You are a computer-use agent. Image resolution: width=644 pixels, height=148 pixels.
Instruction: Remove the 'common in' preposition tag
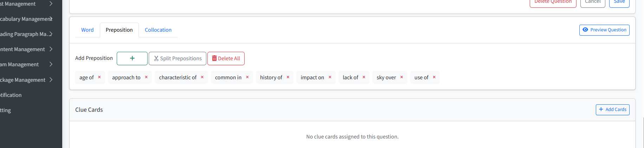(x=247, y=77)
